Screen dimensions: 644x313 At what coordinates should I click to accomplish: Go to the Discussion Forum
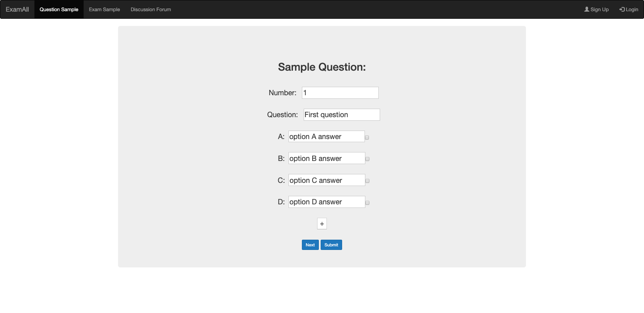pos(151,9)
